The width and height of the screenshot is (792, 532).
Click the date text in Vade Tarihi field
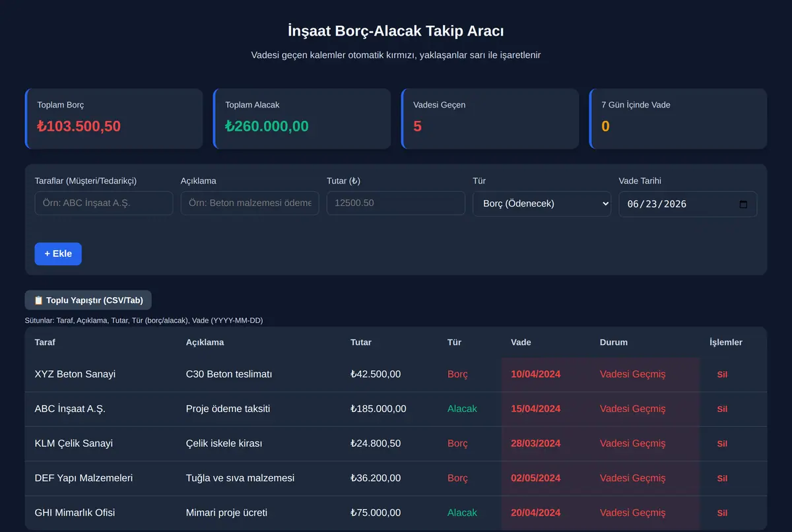[x=657, y=204]
